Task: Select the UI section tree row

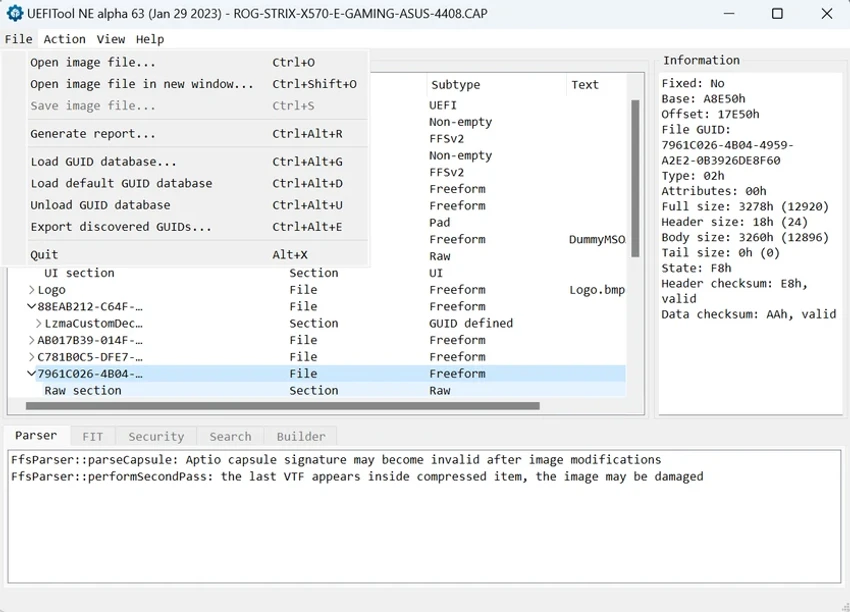Action: coord(317,273)
